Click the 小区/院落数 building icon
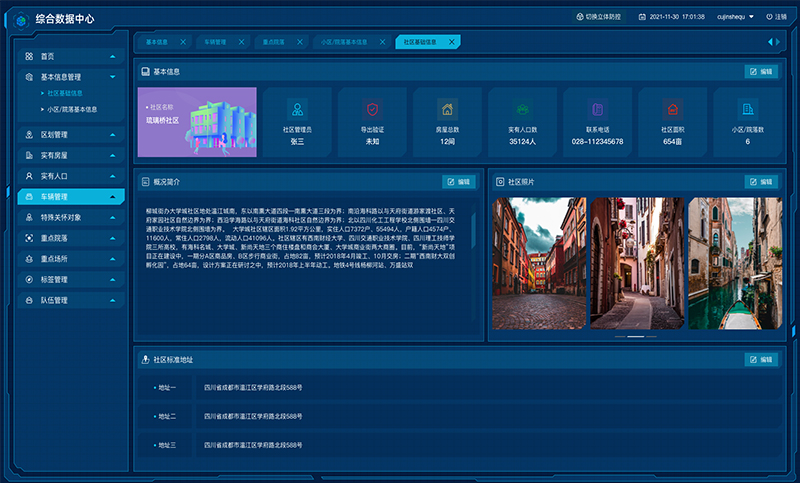 pyautogui.click(x=747, y=109)
